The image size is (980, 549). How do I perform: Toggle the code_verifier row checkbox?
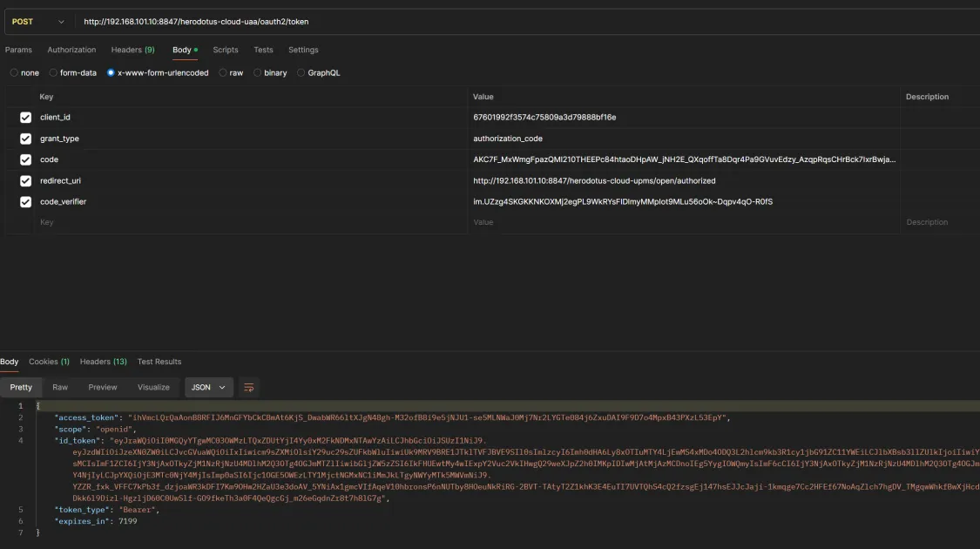coord(25,202)
